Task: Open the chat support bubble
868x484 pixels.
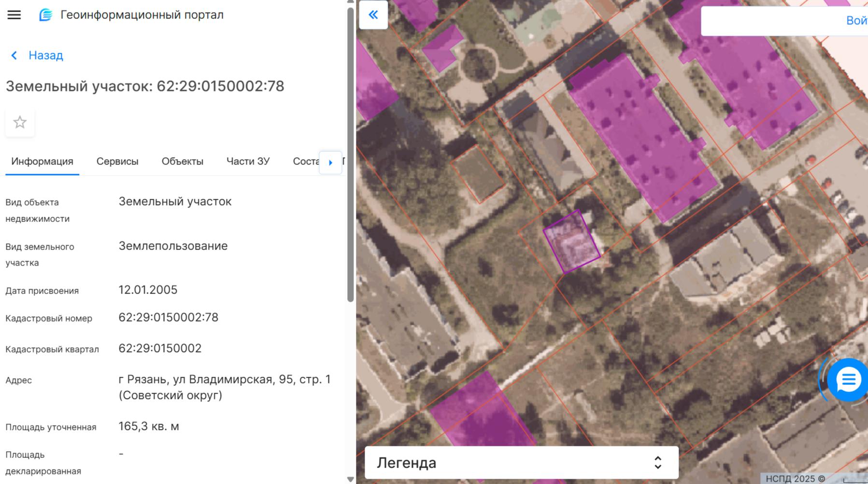Action: pyautogui.click(x=848, y=380)
